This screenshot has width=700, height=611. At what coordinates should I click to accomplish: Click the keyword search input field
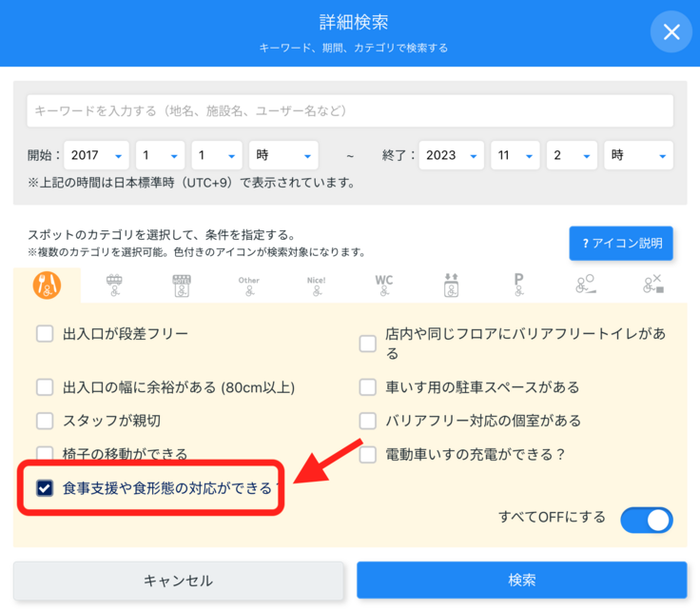[350, 111]
